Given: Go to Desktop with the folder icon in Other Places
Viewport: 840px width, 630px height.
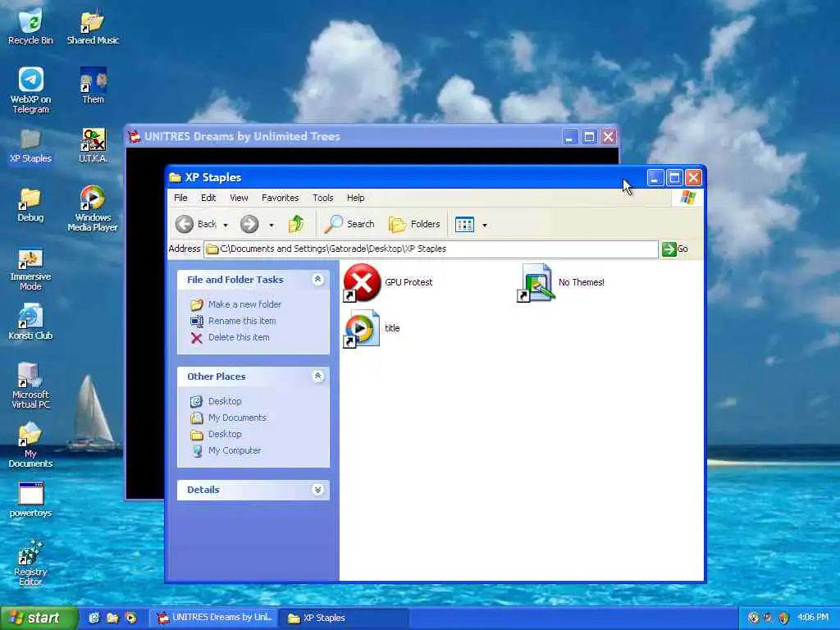Looking at the screenshot, I should [217, 435].
